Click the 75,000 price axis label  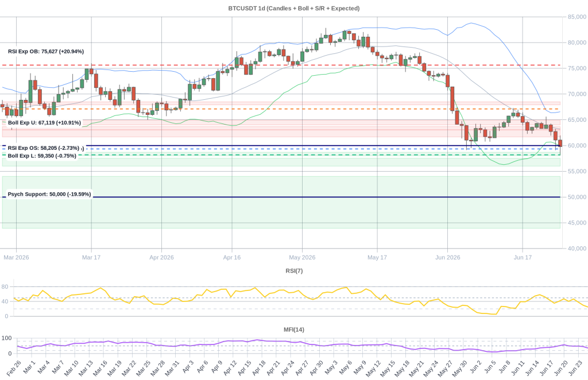pos(577,68)
